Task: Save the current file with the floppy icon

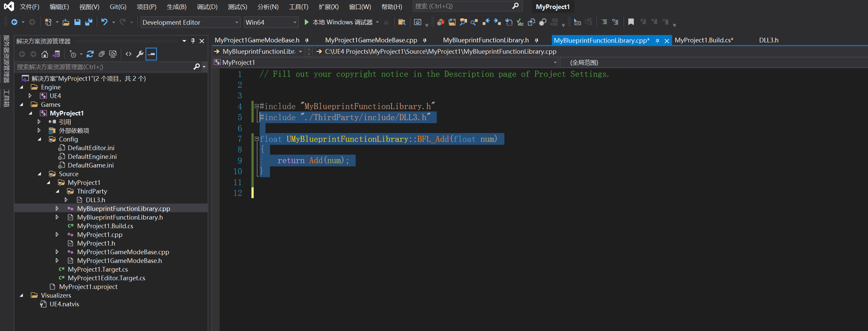Action: [x=77, y=22]
